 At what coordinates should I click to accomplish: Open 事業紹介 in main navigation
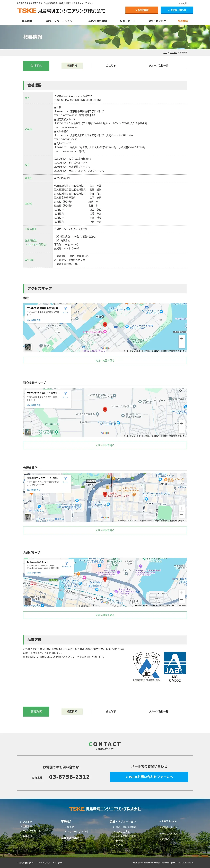(27, 21)
